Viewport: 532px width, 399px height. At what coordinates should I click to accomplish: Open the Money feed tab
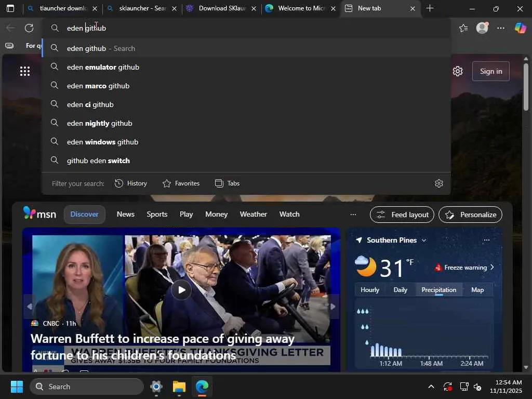pyautogui.click(x=217, y=215)
